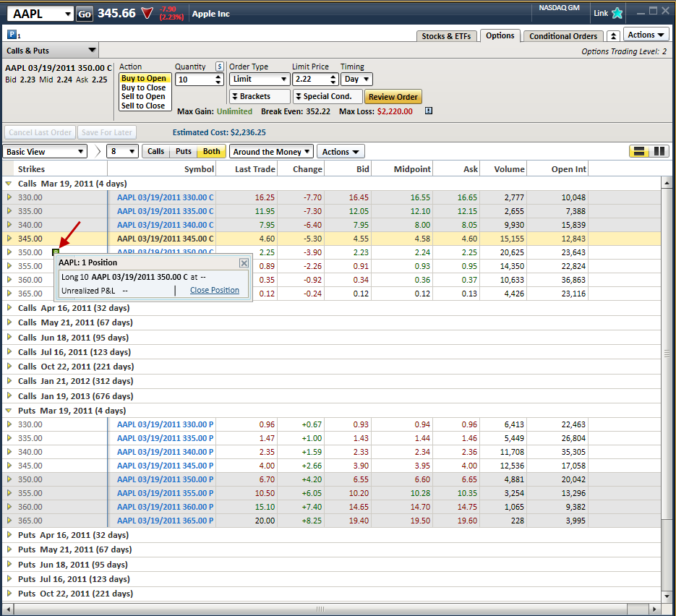Click the blue P1 page icon
Screen dimensions: 676x616
12,35
